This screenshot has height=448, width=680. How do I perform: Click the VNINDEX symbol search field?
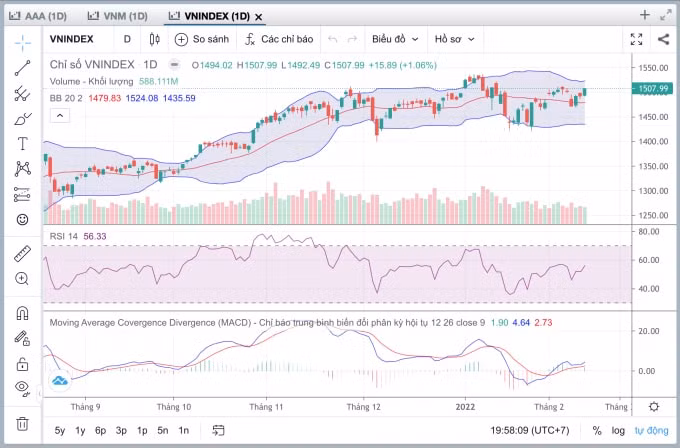pyautogui.click(x=72, y=39)
